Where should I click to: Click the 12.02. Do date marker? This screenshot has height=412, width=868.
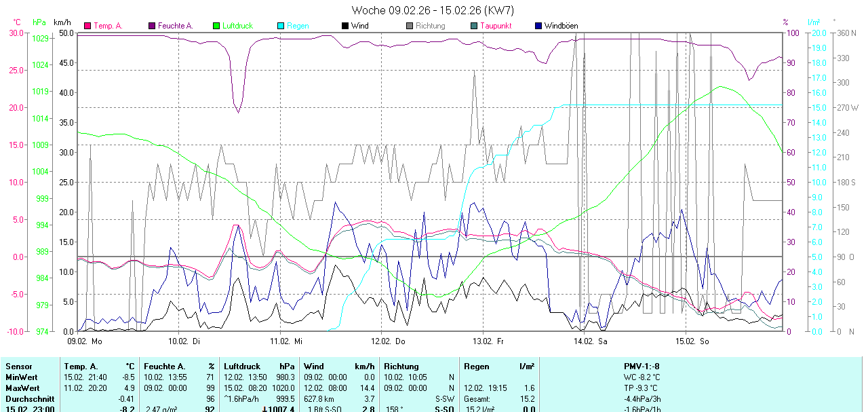point(389,341)
